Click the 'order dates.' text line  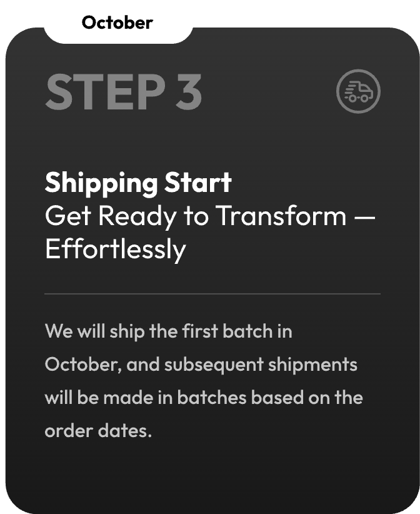98,431
